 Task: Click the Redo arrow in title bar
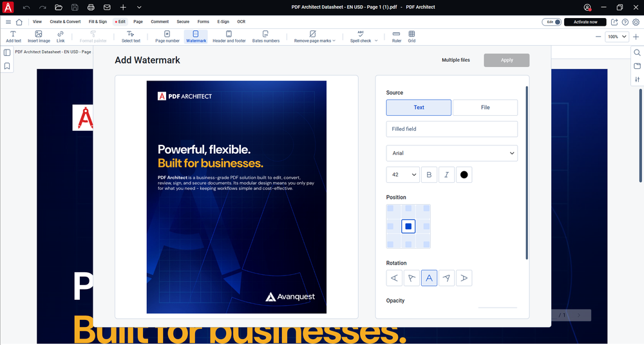click(43, 7)
